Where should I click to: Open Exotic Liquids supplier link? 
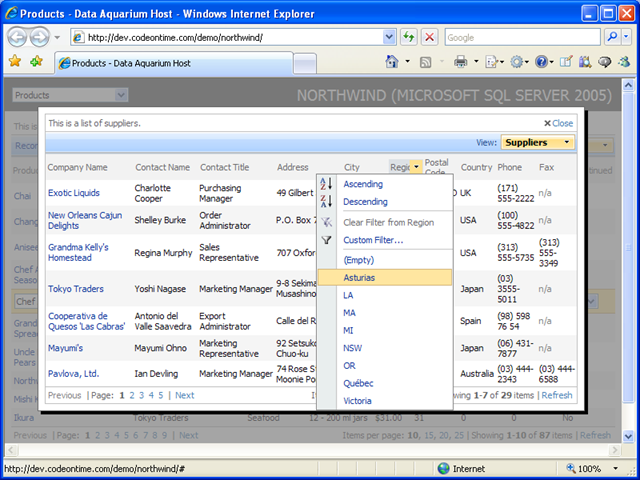tap(73, 193)
